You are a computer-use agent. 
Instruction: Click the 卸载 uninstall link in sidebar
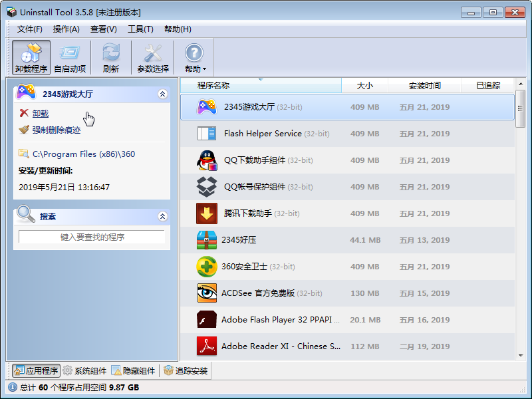pos(41,114)
